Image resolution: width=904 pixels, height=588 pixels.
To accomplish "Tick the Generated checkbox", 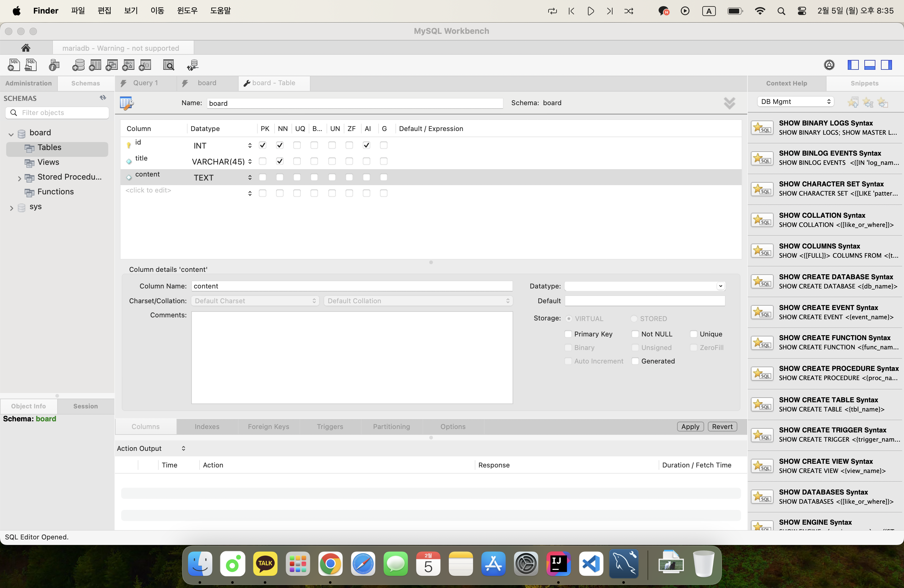I will [635, 361].
